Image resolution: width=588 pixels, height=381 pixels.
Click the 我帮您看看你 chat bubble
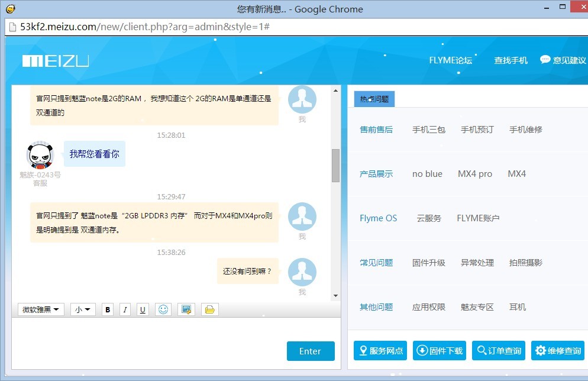click(95, 154)
